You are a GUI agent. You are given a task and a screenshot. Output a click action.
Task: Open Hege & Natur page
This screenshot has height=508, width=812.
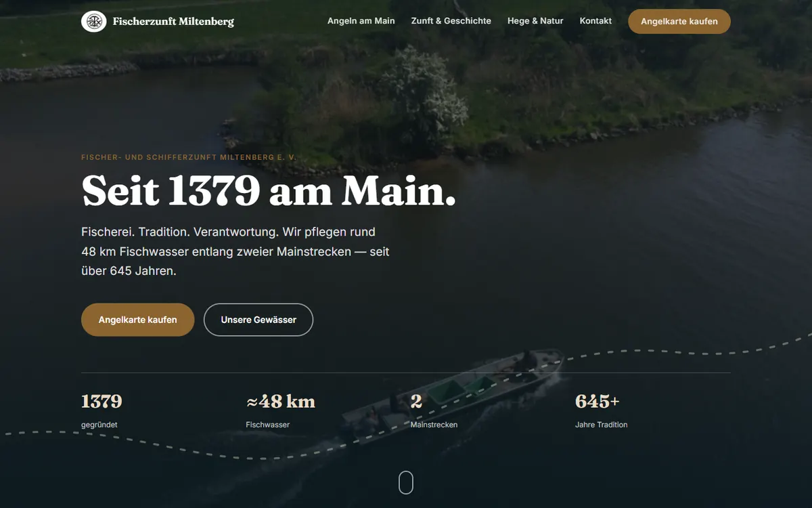[535, 21]
